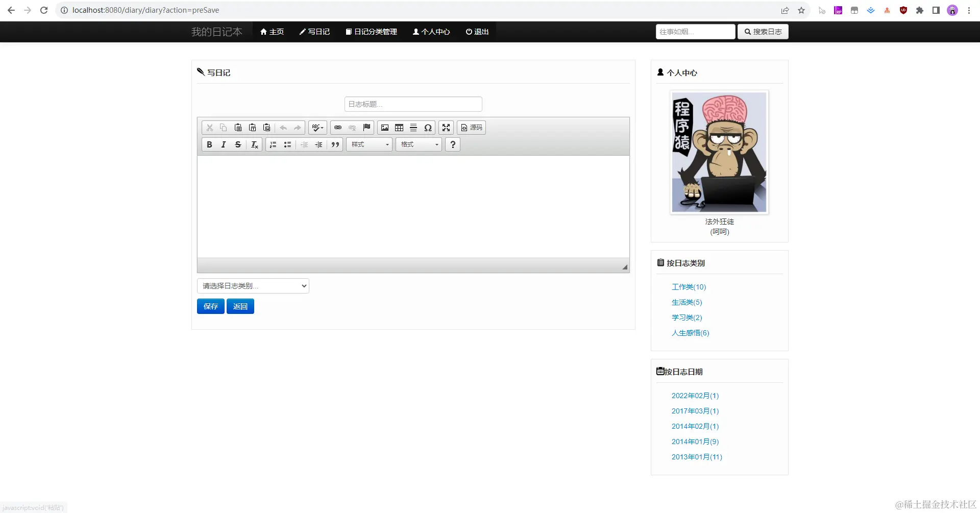Click the About CKEditor question mark icon
The height and width of the screenshot is (513, 980).
click(453, 144)
